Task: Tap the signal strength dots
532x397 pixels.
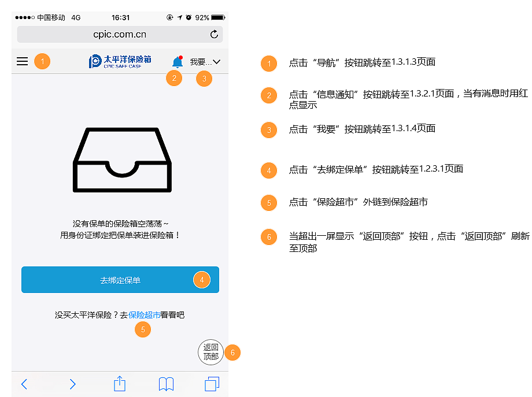Action: click(25, 17)
